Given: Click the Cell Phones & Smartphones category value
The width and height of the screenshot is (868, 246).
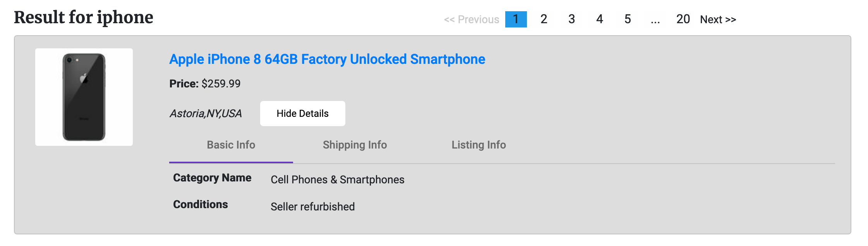Looking at the screenshot, I should pyautogui.click(x=337, y=179).
